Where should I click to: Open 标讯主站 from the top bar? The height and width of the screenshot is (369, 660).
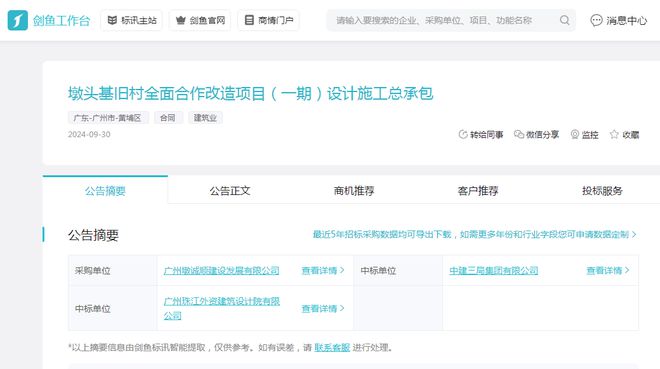tap(132, 20)
